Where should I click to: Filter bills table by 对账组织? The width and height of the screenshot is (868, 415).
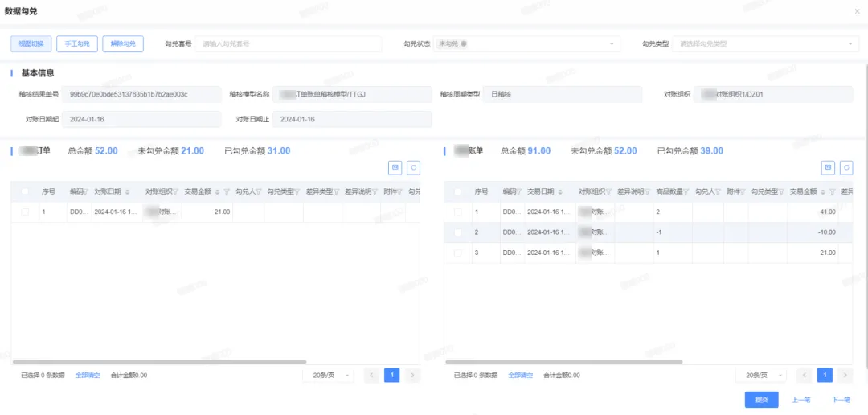click(609, 191)
